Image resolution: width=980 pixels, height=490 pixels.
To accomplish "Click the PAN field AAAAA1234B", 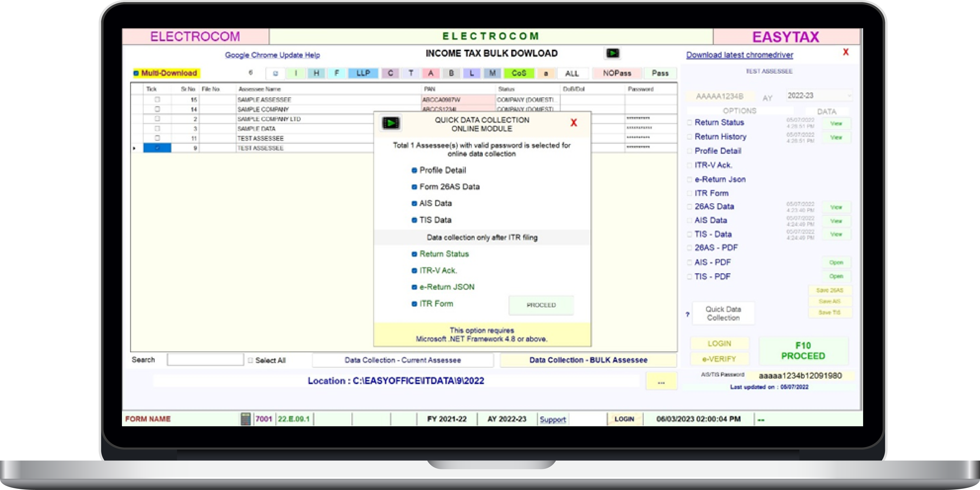I will click(719, 96).
